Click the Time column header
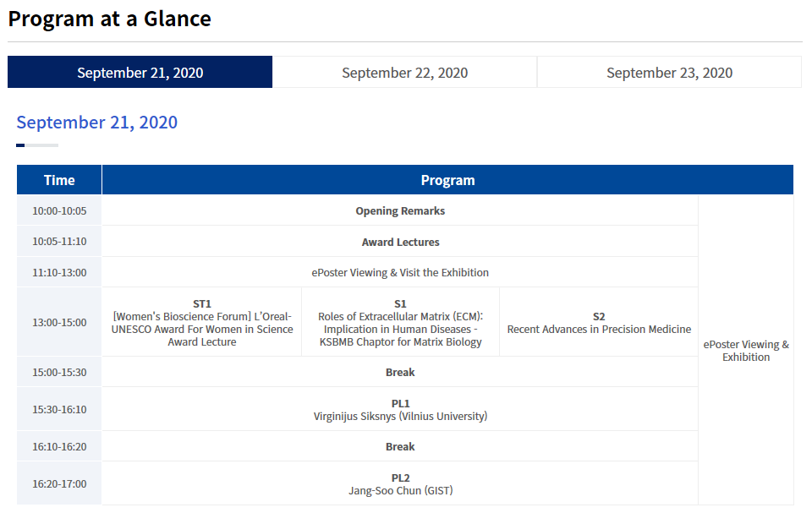Screen dimensions: 812x513 pyautogui.click(x=59, y=180)
